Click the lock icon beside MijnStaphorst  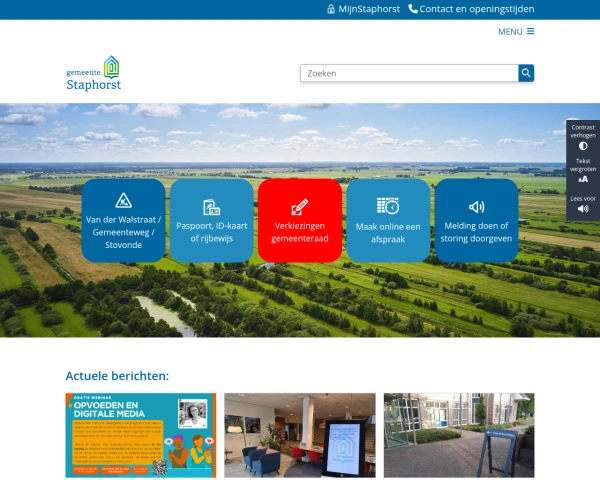[x=331, y=9]
